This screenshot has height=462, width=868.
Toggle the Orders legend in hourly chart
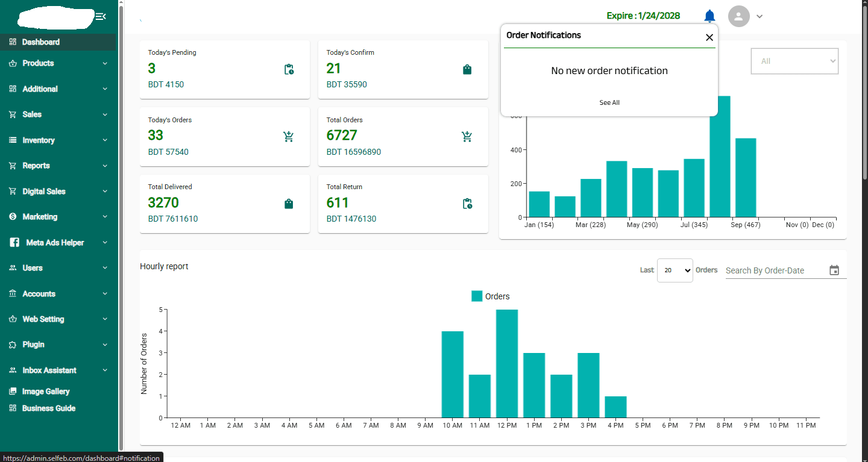pos(490,296)
